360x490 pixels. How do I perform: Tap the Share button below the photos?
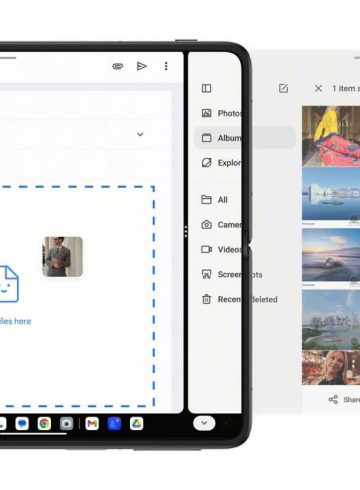tap(344, 399)
